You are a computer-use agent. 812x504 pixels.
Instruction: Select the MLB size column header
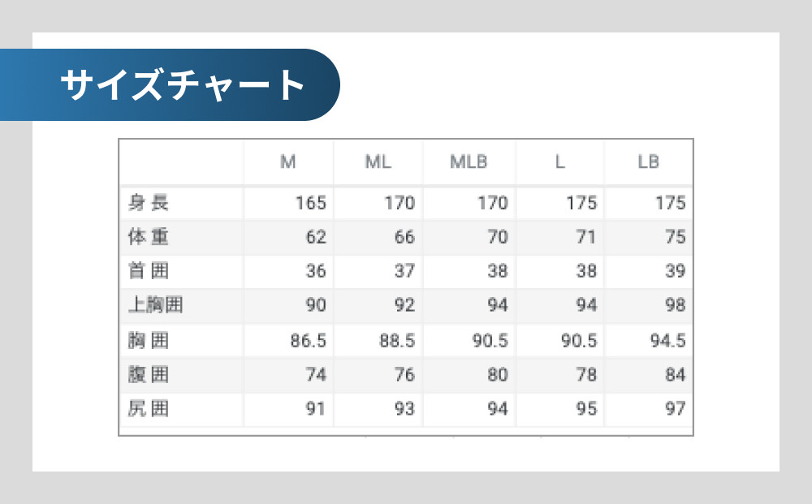(x=469, y=162)
